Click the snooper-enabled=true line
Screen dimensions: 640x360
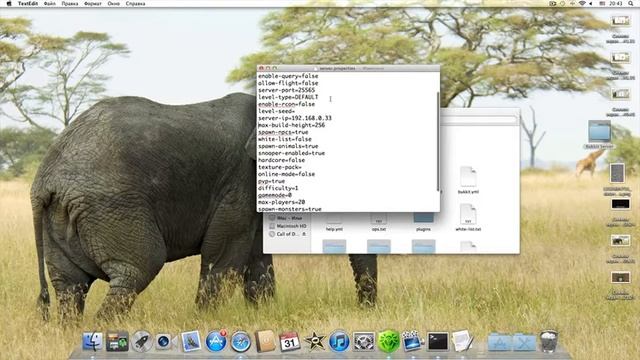click(291, 153)
